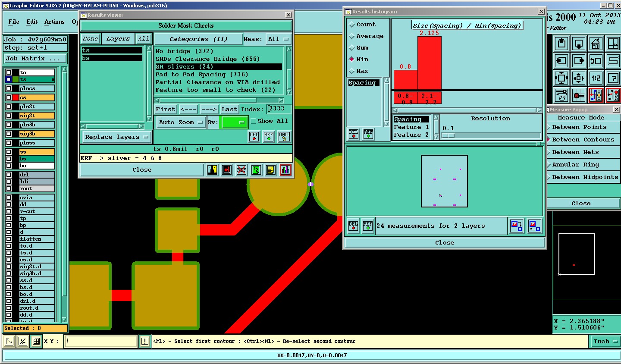This screenshot has width=621, height=364.
Task: Click the 0.8-0.9 red histogram bar
Action: click(405, 80)
